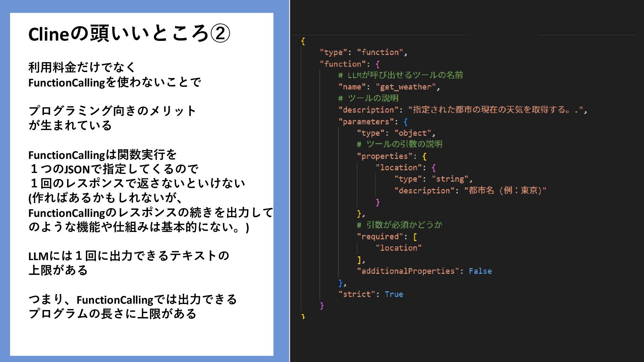Click the comment '# ツールの説明'

click(x=368, y=98)
